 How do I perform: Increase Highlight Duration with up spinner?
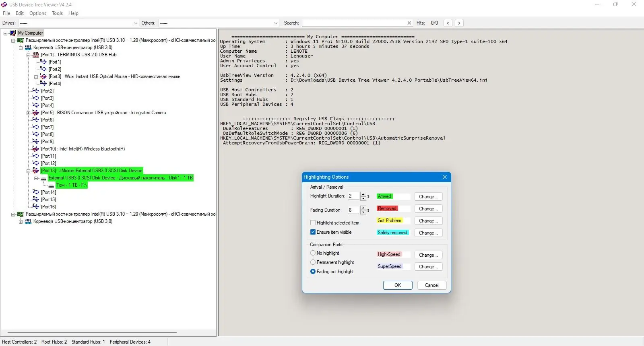(363, 194)
